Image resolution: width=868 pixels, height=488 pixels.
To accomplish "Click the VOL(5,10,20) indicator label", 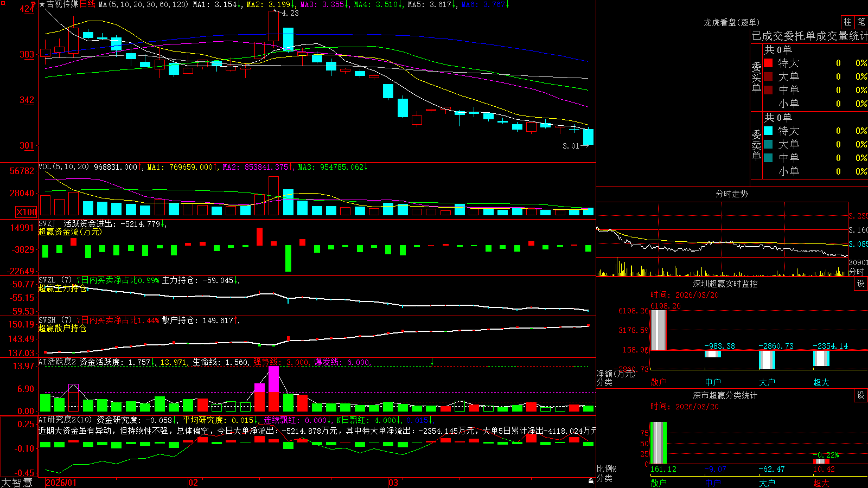I will point(63,167).
